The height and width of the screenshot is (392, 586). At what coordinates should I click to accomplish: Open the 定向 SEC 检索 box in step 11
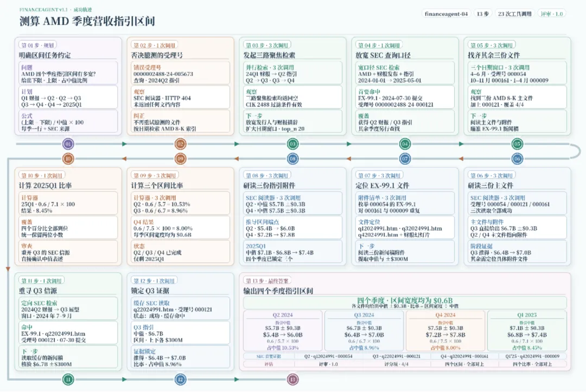[68, 309]
